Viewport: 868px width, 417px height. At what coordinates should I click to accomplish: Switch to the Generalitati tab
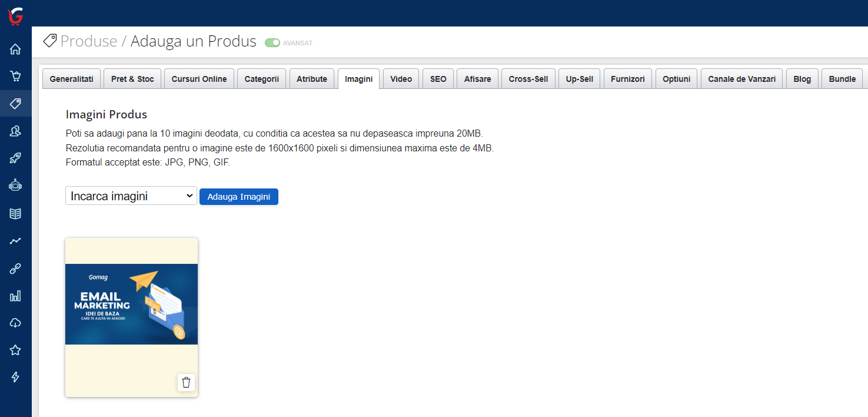click(x=71, y=78)
